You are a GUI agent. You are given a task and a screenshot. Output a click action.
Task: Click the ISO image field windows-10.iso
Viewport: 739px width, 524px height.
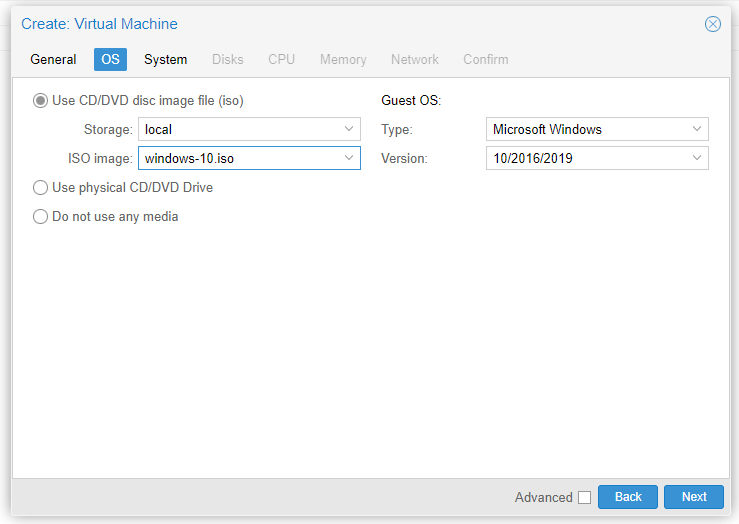tap(249, 158)
